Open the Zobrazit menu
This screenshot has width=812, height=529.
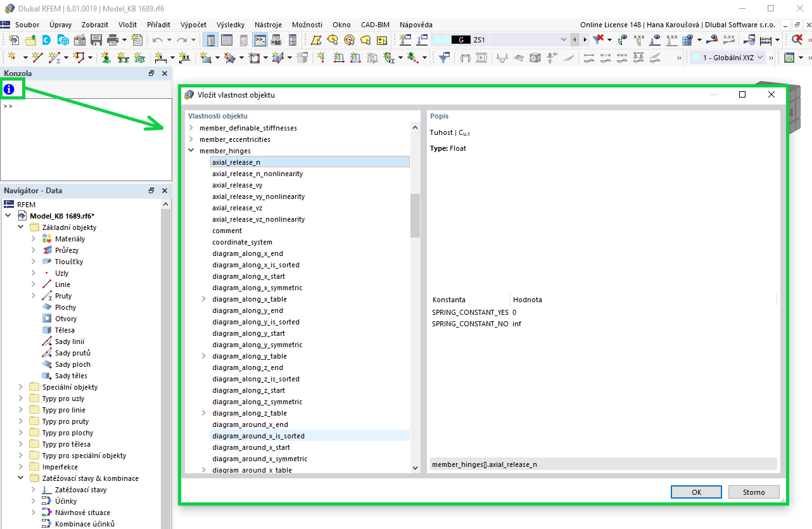point(95,25)
